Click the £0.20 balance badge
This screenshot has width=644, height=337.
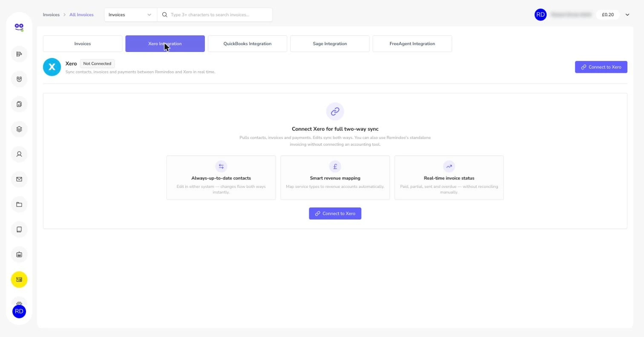(608, 15)
